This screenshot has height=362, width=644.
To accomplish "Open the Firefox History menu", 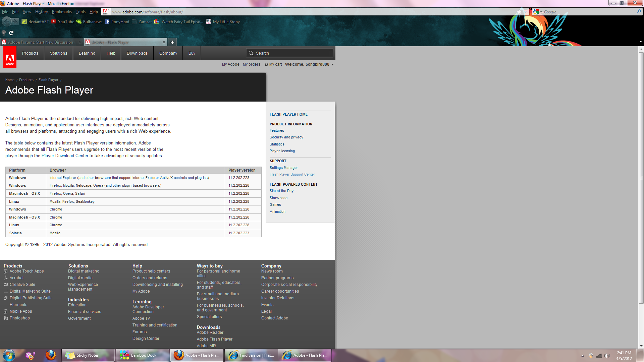I will (x=42, y=12).
